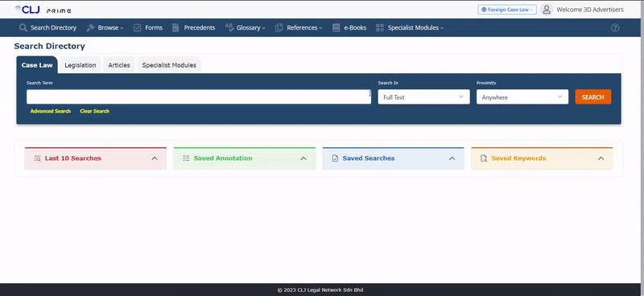Collapse the Saved Searches panel chevron
The image size is (644, 296).
click(x=452, y=158)
